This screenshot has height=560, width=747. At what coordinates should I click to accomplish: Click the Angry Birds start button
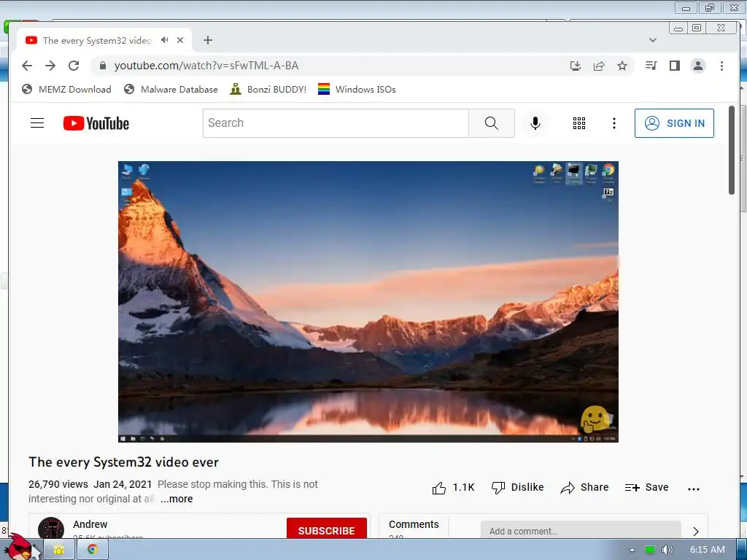tap(19, 547)
